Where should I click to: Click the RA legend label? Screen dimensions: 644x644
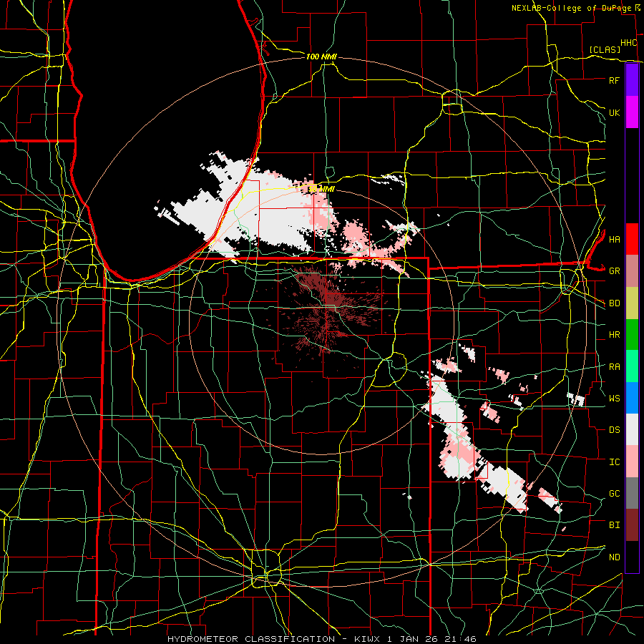point(614,366)
